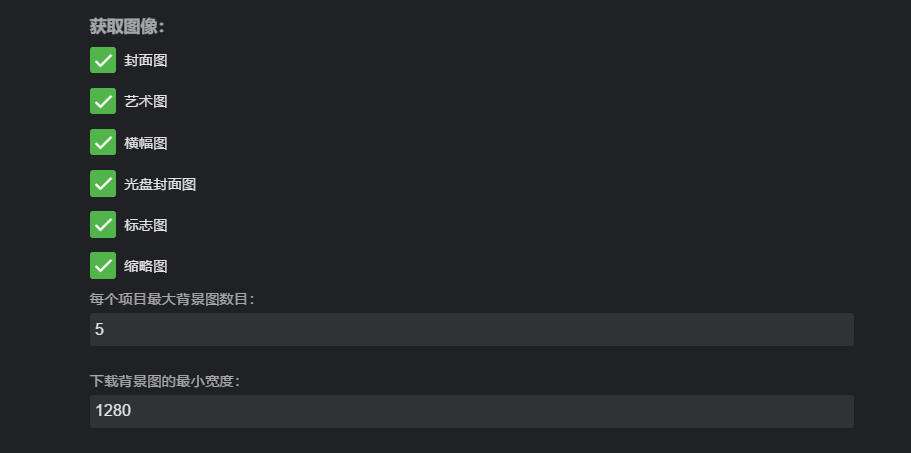The width and height of the screenshot is (911, 453).
Task: Click the 下载背景图的最小宽度 field label
Action: pyautogui.click(x=166, y=381)
